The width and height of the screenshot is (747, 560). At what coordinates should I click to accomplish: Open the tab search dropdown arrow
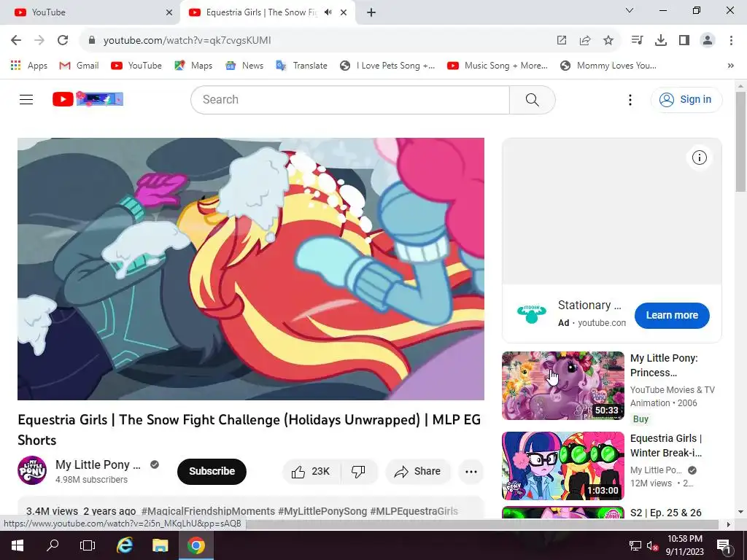[x=630, y=10]
